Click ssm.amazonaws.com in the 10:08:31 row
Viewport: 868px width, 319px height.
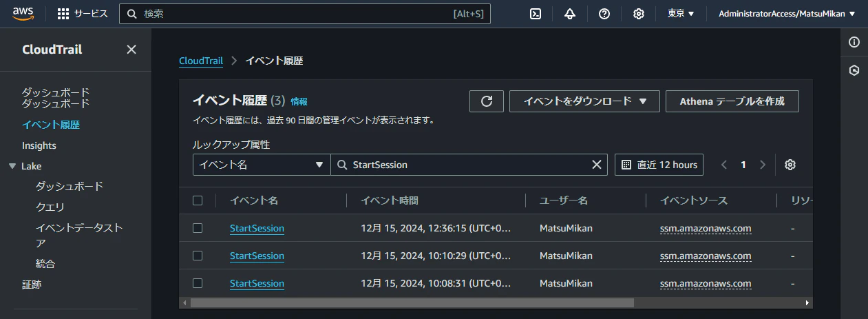[706, 283]
